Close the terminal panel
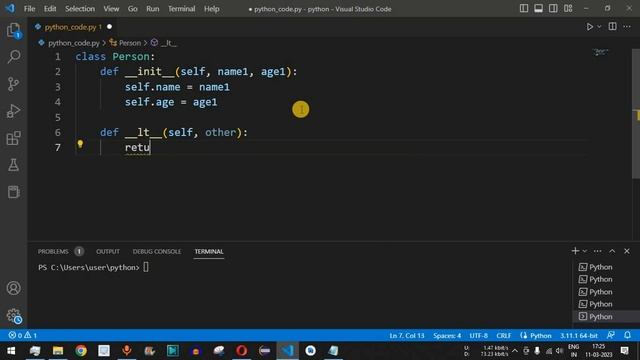Image resolution: width=640 pixels, height=360 pixels. [x=627, y=251]
